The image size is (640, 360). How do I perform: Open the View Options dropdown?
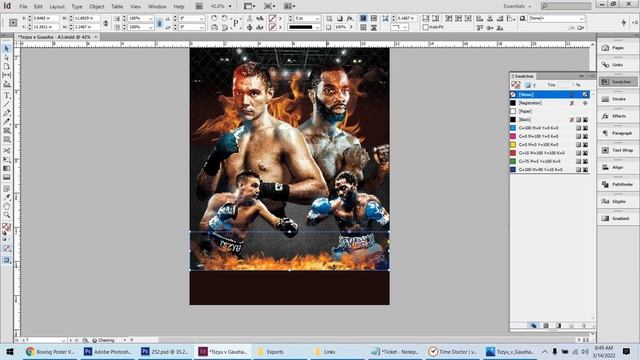click(x=249, y=6)
